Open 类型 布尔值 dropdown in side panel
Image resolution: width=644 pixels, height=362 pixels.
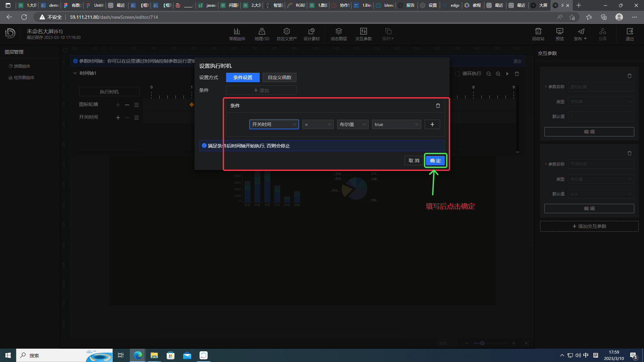[601, 179]
